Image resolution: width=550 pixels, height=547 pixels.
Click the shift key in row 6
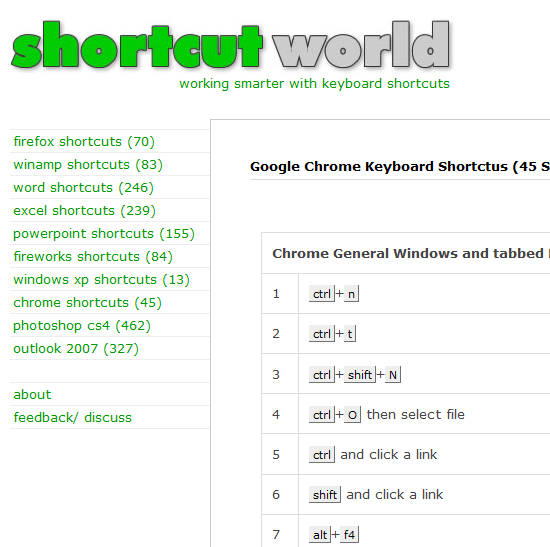[x=324, y=495]
